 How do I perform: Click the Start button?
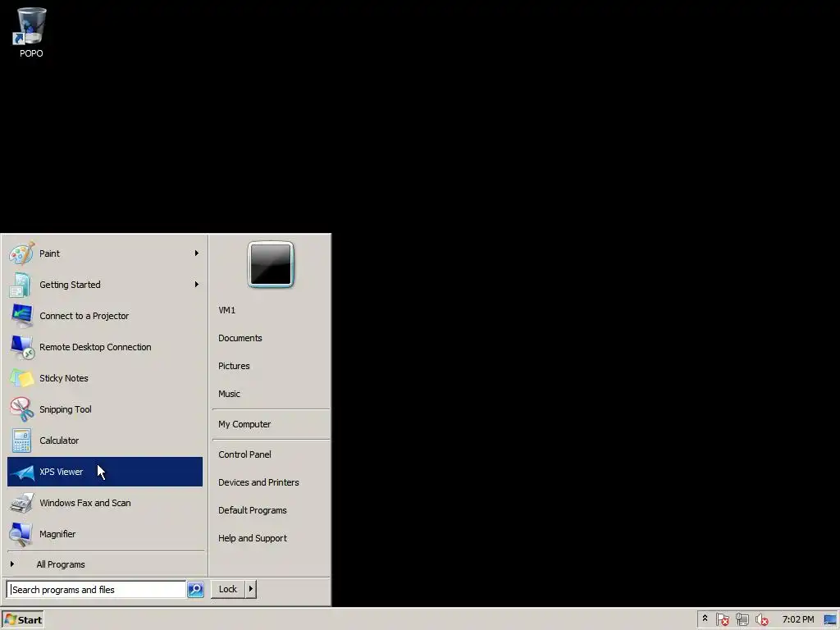click(x=22, y=619)
